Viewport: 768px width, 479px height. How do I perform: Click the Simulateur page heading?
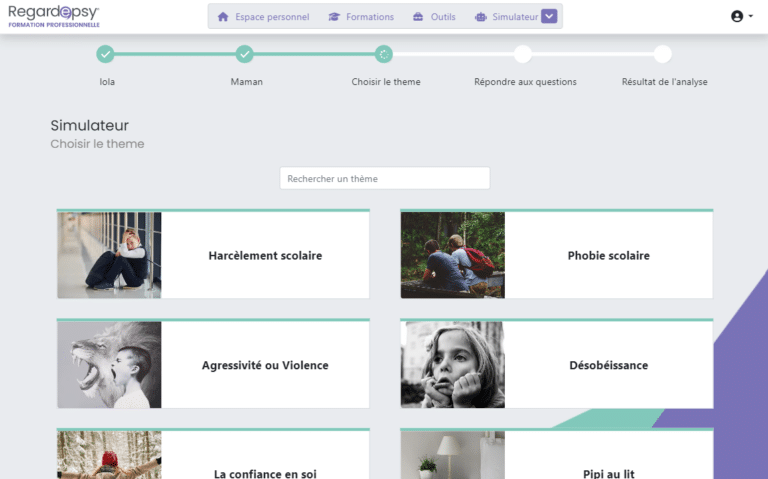pos(90,125)
